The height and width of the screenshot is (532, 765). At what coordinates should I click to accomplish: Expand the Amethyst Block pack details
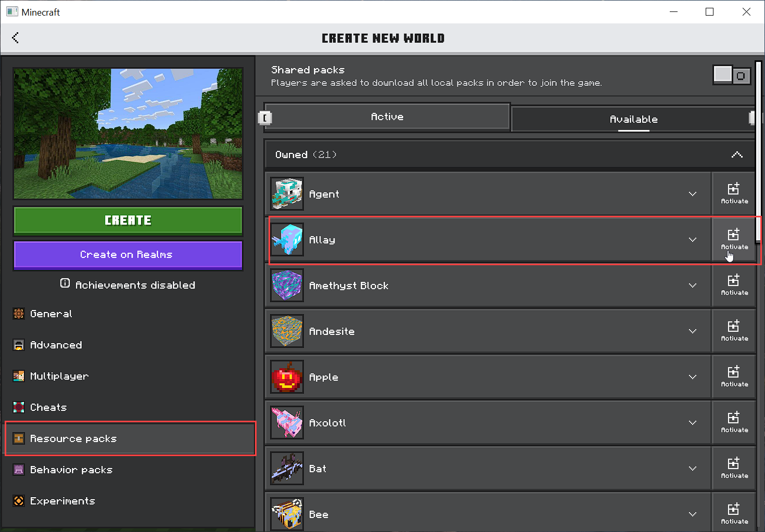(693, 286)
